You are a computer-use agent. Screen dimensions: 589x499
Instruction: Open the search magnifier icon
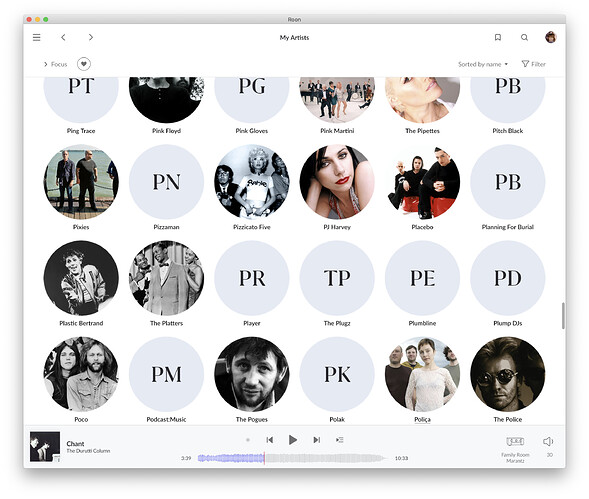524,37
